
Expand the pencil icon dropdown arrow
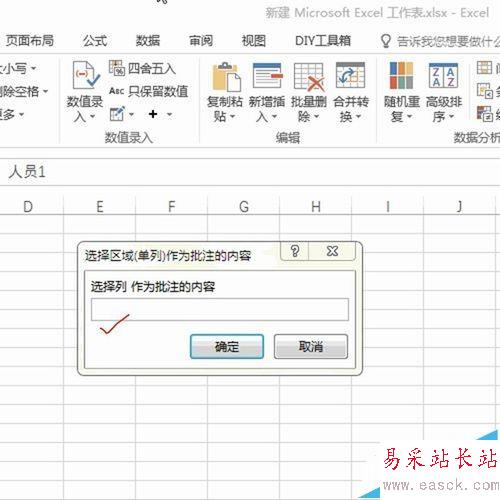coord(132,115)
